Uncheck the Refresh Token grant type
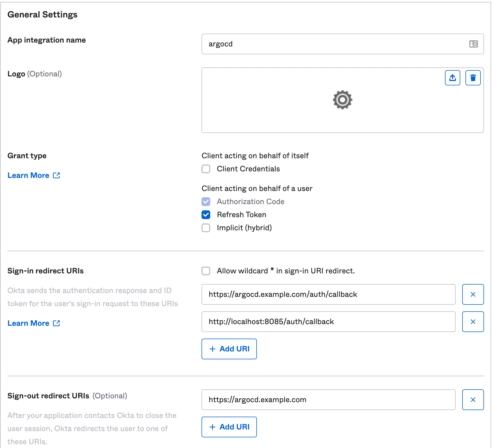493x448 pixels. [206, 215]
